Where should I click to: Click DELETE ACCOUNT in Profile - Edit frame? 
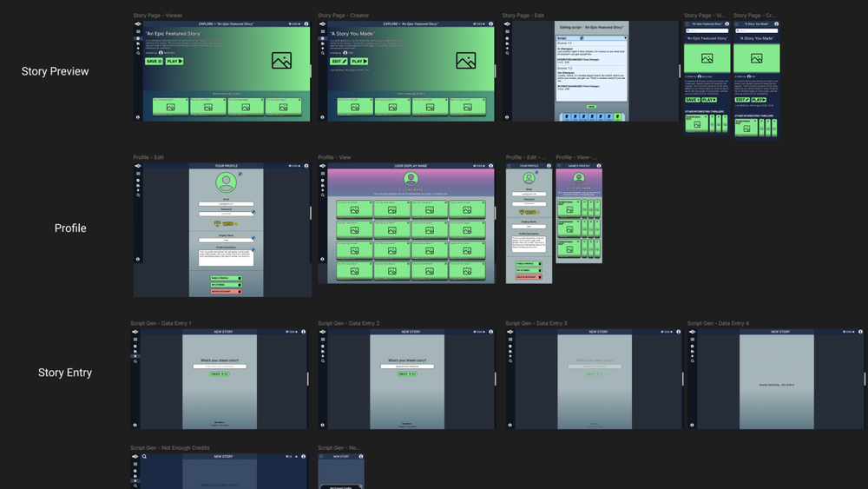tap(226, 291)
